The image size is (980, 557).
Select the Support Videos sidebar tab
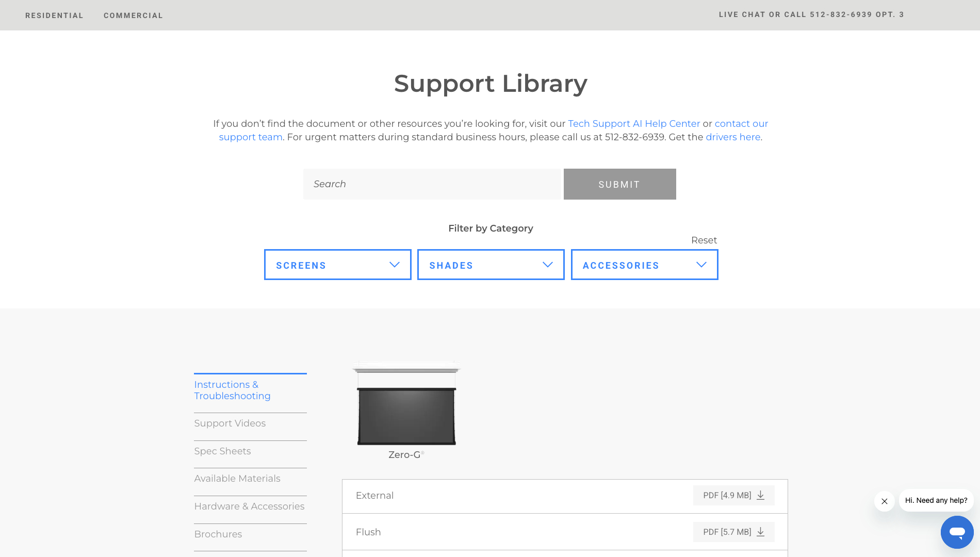pyautogui.click(x=230, y=423)
